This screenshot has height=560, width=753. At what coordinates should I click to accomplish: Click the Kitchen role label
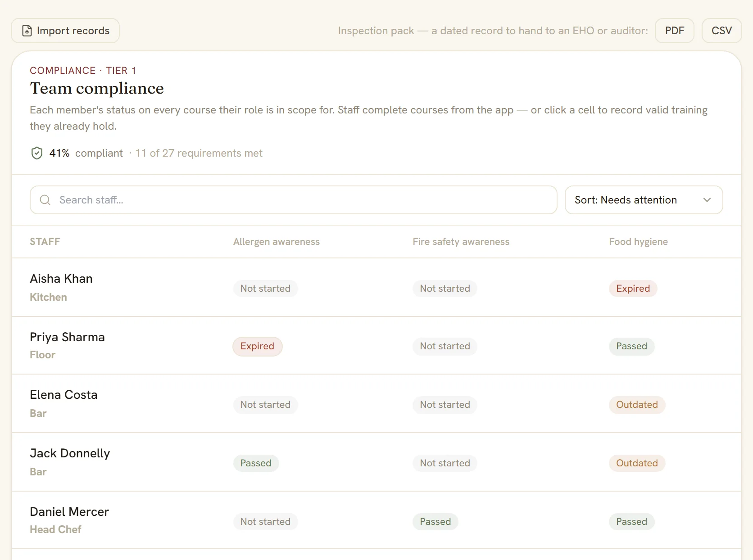click(x=48, y=297)
